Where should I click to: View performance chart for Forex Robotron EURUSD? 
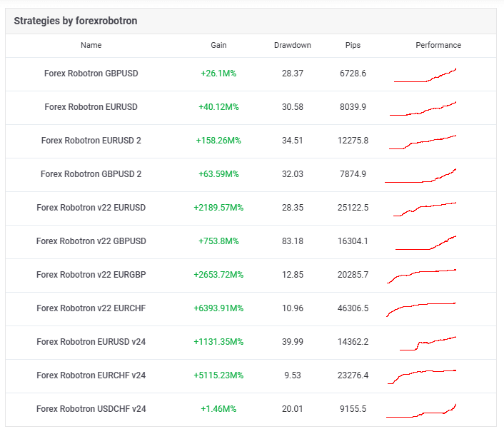[423, 108]
